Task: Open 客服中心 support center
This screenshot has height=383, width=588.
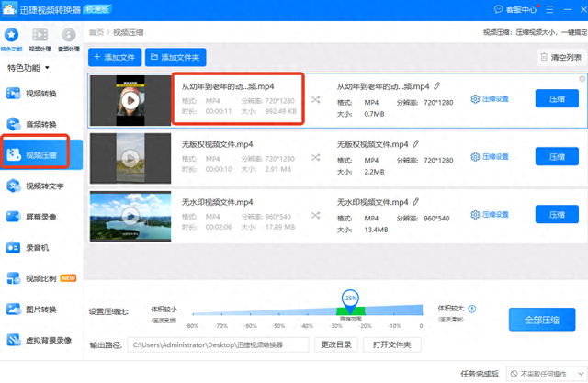Action: point(515,9)
